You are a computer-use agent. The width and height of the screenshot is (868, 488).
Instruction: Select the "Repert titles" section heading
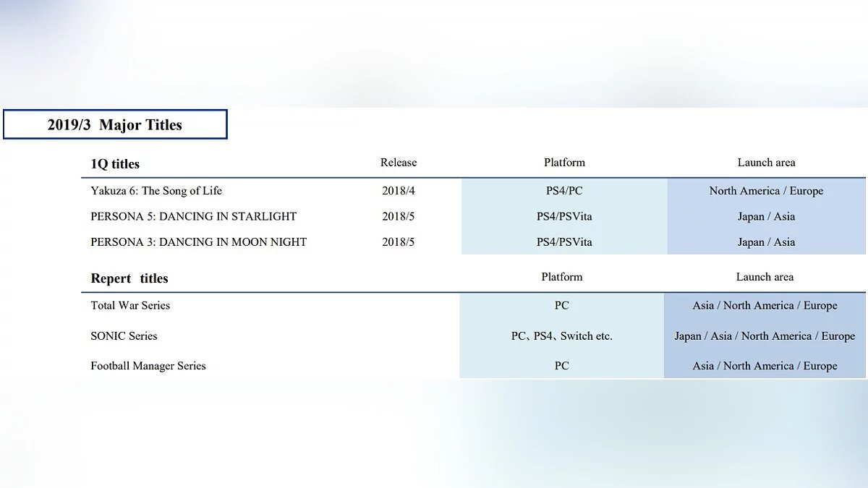tap(129, 278)
